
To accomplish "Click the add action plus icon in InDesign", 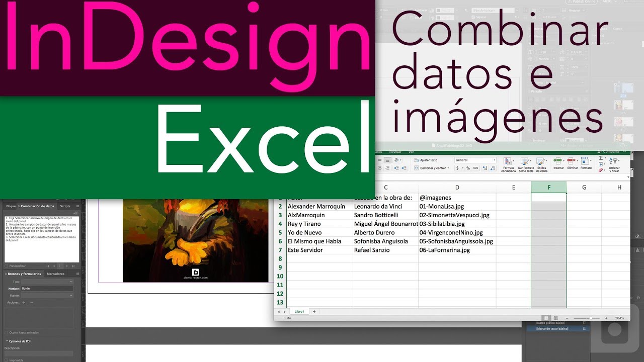I will (x=24, y=303).
